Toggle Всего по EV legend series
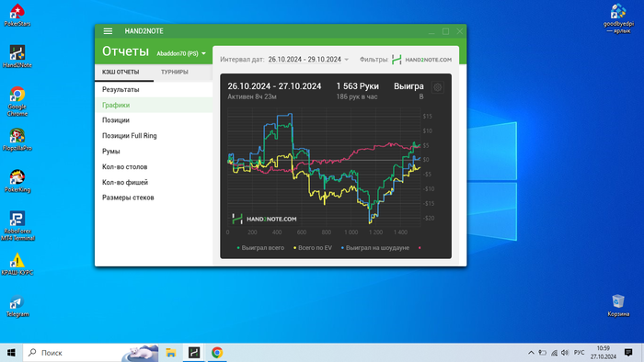Screen dimensions: 644x362 coord(313,248)
